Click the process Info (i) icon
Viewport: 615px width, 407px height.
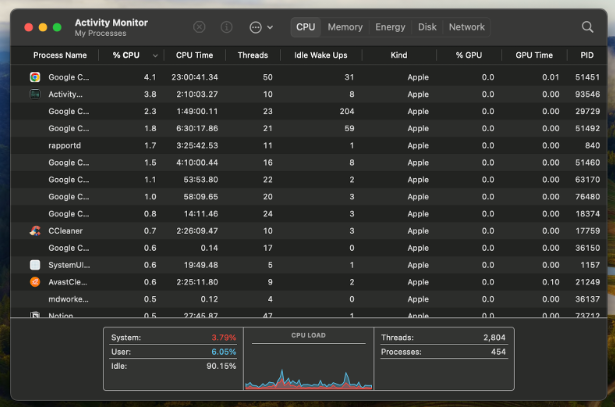click(x=226, y=28)
